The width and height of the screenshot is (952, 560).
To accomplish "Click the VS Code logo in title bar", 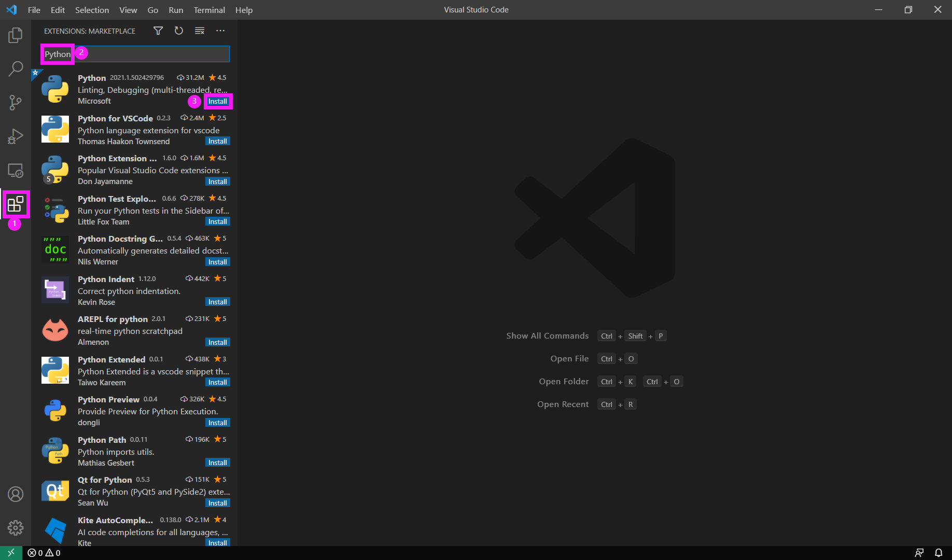I will point(11,10).
